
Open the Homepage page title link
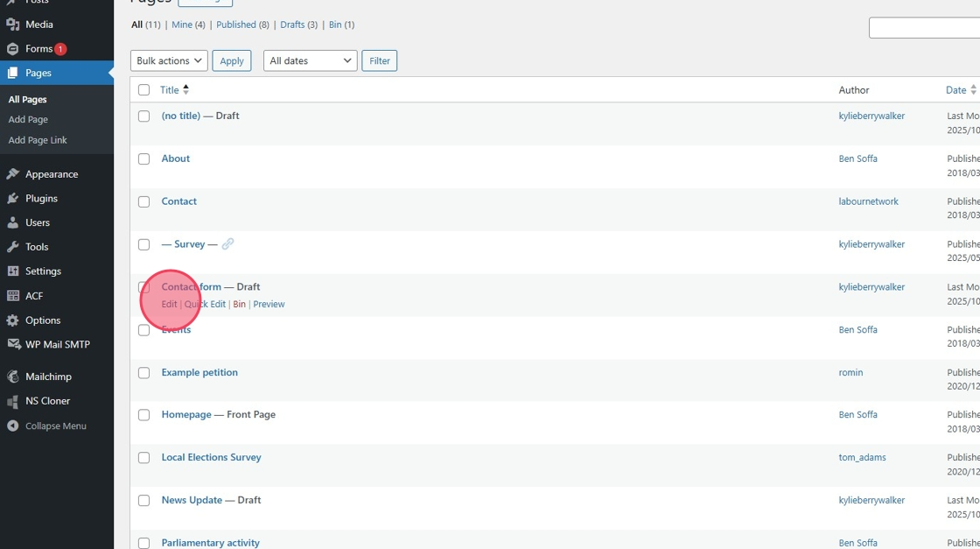click(x=186, y=414)
